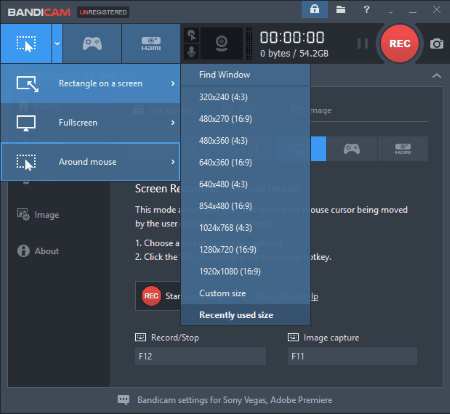Image resolution: width=450 pixels, height=414 pixels.
Task: Toggle the mouse cursor effect icon
Action: tap(191, 35)
